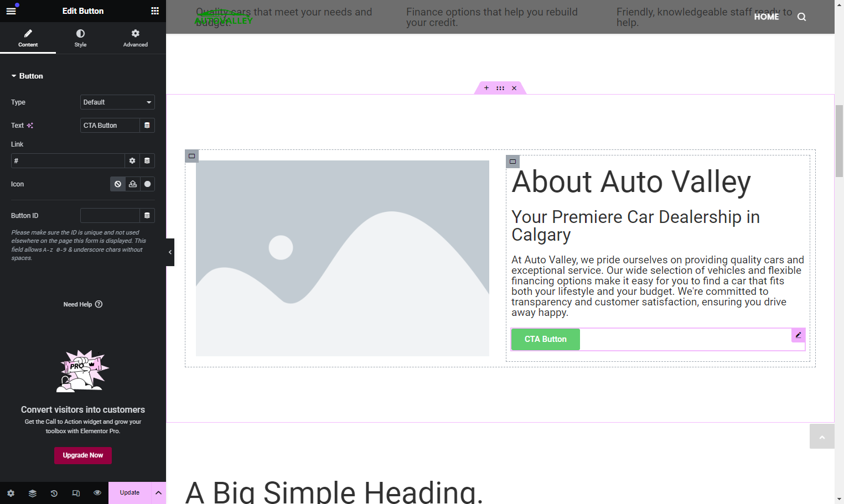Open the button Type dropdown
Screen dimensions: 844x504
117,102
